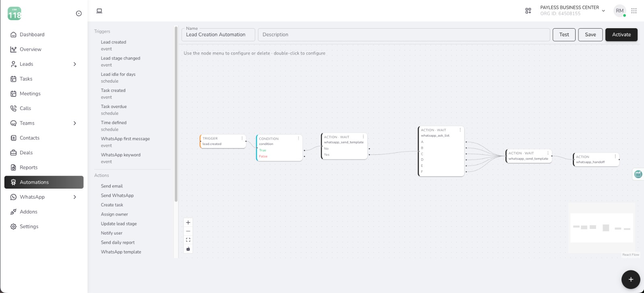Save the automation
The width and height of the screenshot is (644, 293).
pyautogui.click(x=590, y=35)
